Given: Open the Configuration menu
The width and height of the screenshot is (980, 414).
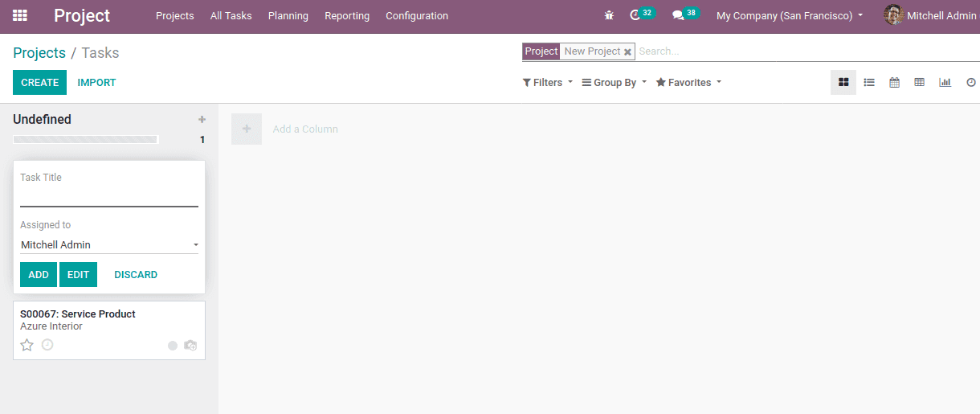Looking at the screenshot, I should pos(417,15).
